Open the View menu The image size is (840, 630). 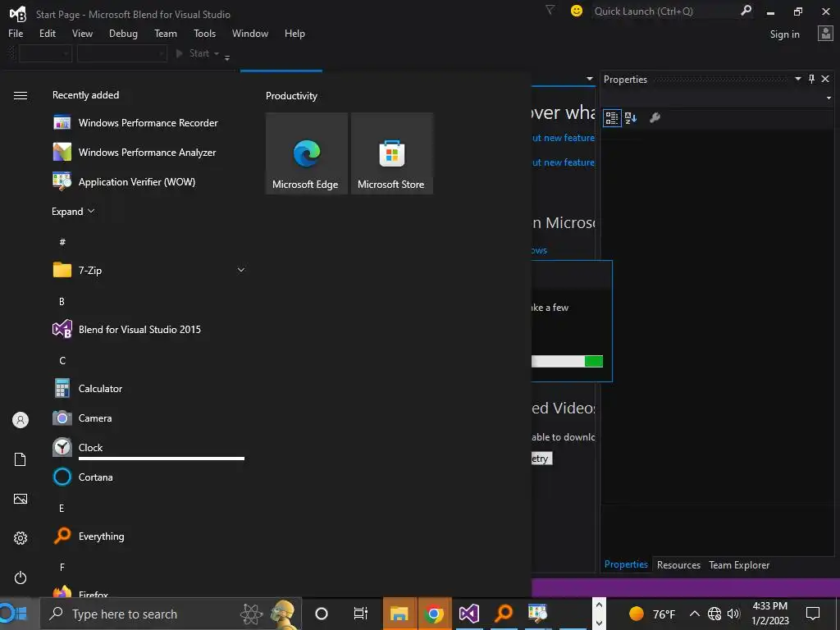82,33
